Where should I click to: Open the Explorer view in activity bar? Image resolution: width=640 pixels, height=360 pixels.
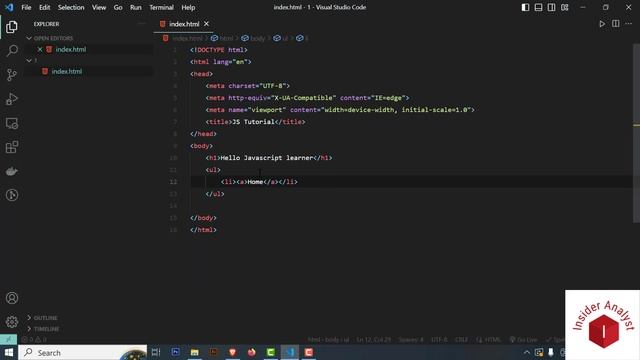pos(12,27)
